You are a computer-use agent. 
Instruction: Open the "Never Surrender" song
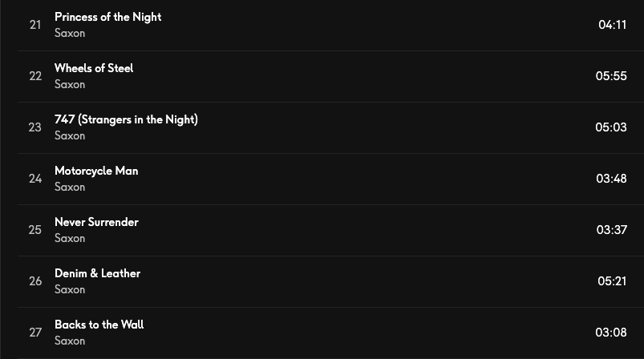click(x=96, y=222)
